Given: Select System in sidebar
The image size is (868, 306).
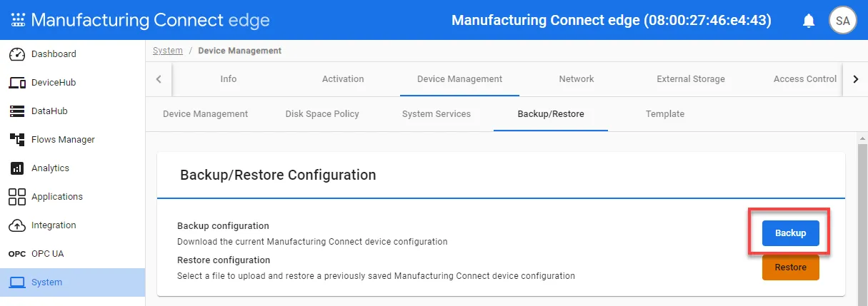Looking at the screenshot, I should [x=73, y=282].
